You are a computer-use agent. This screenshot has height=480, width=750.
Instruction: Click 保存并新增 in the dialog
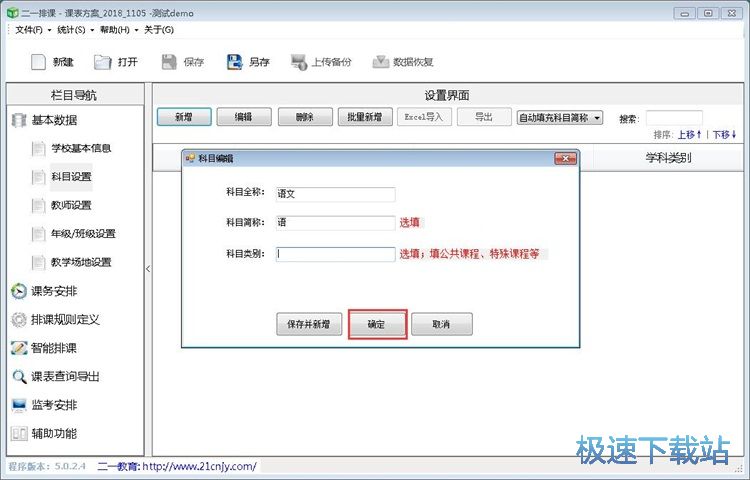point(309,324)
